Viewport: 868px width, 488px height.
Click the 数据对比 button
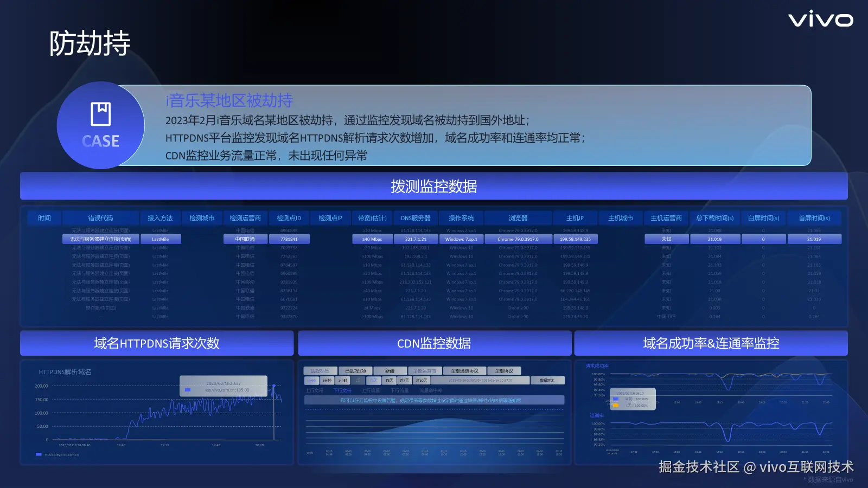(x=547, y=381)
